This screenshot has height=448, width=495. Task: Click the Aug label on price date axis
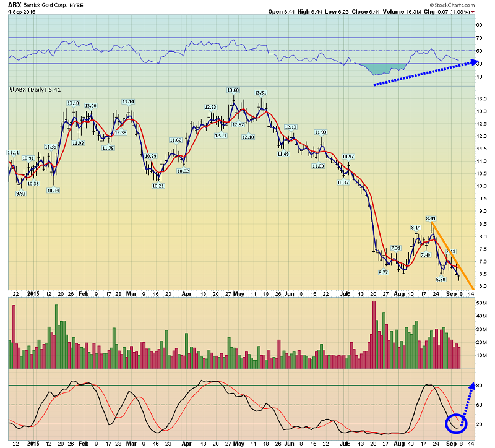[x=399, y=294]
